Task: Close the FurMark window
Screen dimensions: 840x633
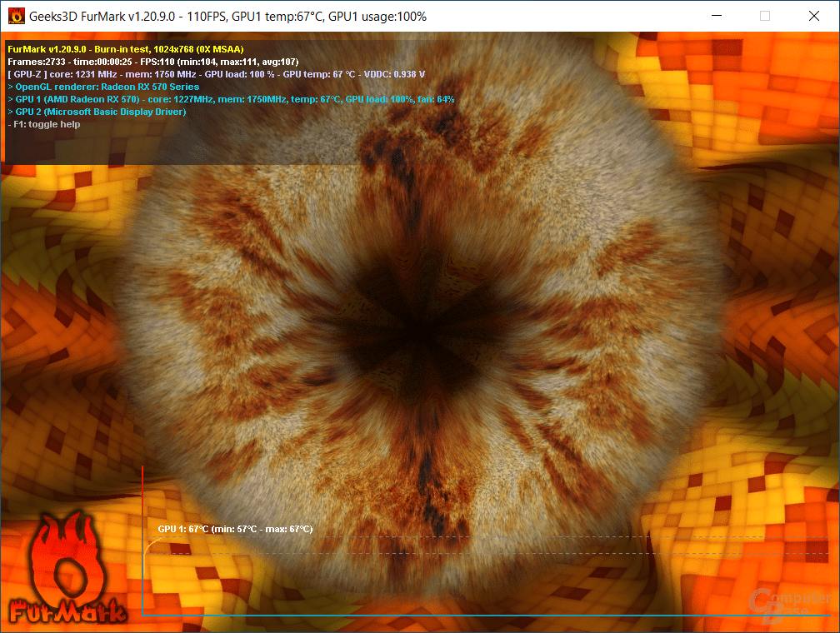Action: point(813,16)
